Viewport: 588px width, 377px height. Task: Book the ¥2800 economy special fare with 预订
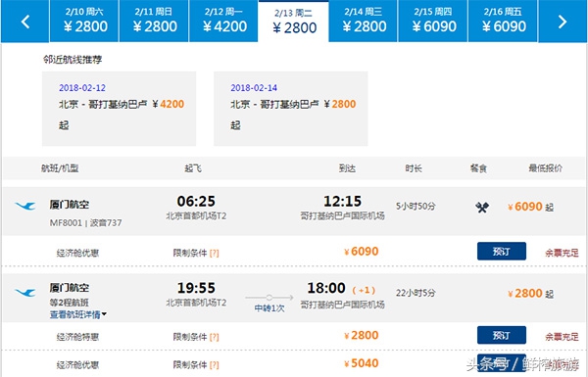coord(502,335)
